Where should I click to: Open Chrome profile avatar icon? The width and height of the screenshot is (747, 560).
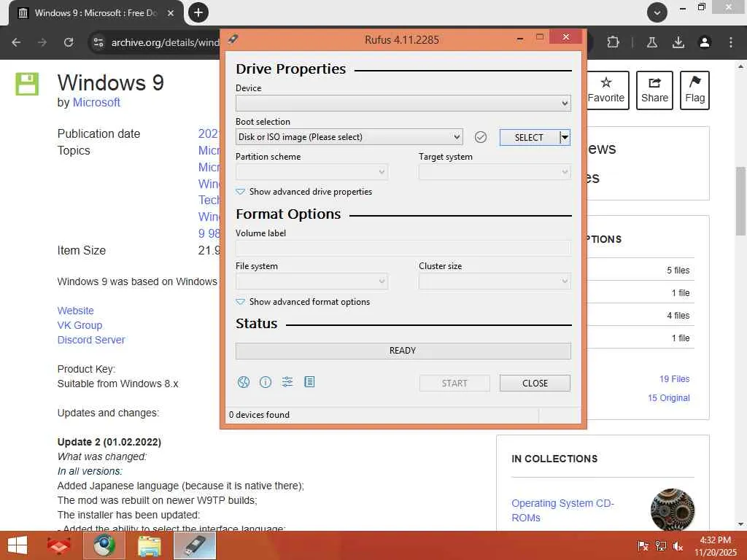point(705,42)
